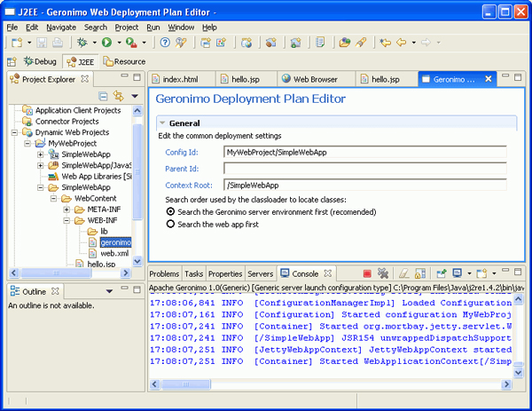Select Search the web app first
The height and width of the screenshot is (411, 532).
[x=170, y=225]
